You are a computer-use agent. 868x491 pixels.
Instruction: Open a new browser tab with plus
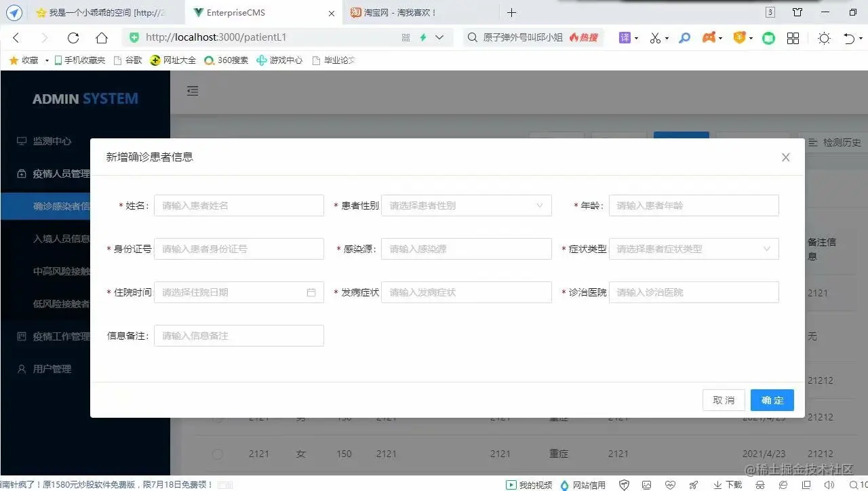click(512, 12)
